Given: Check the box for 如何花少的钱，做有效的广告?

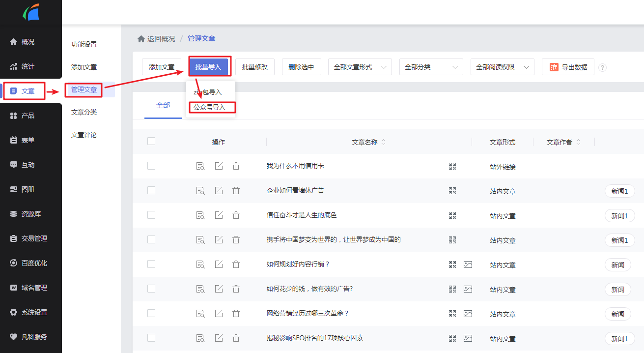Looking at the screenshot, I should [x=151, y=289].
